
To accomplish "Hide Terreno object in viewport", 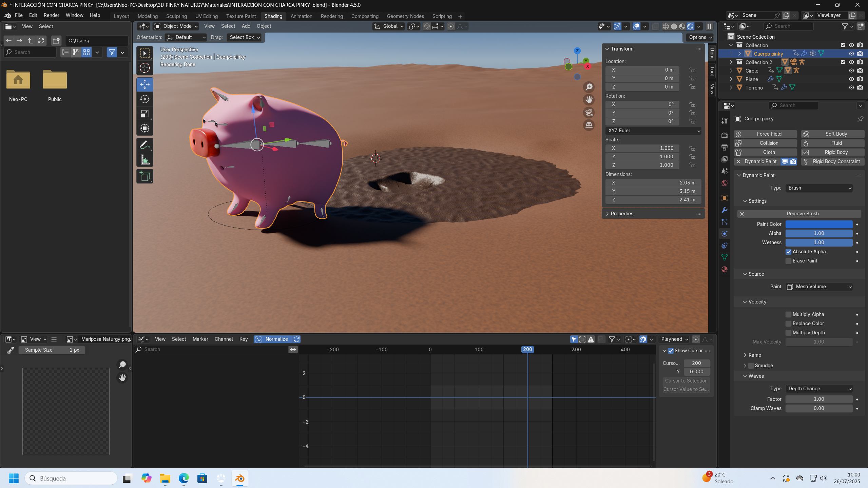I will point(851,87).
